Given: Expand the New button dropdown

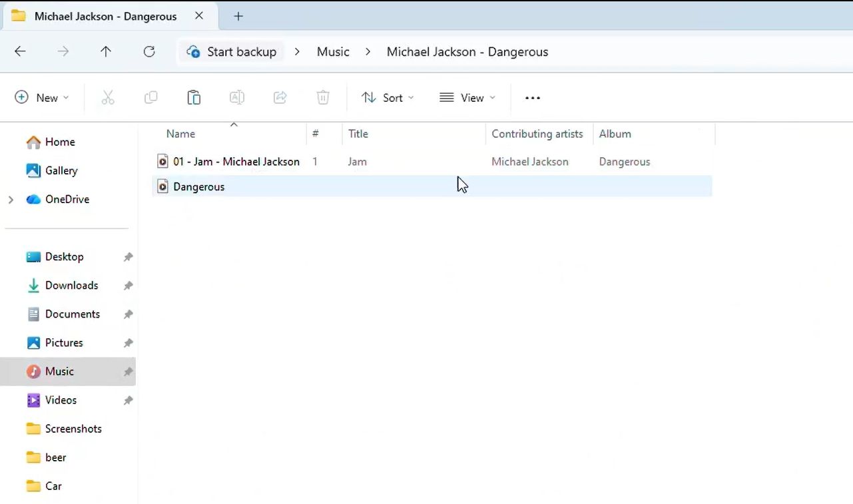Looking at the screenshot, I should point(66,97).
